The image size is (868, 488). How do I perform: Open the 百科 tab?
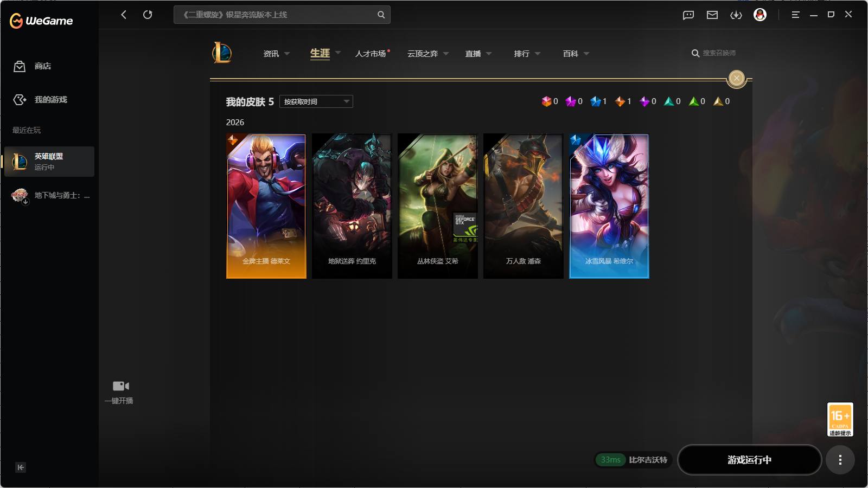pos(571,54)
